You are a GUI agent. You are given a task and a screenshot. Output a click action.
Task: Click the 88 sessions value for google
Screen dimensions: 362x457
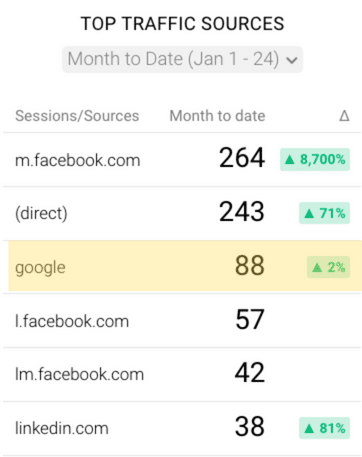(x=250, y=266)
